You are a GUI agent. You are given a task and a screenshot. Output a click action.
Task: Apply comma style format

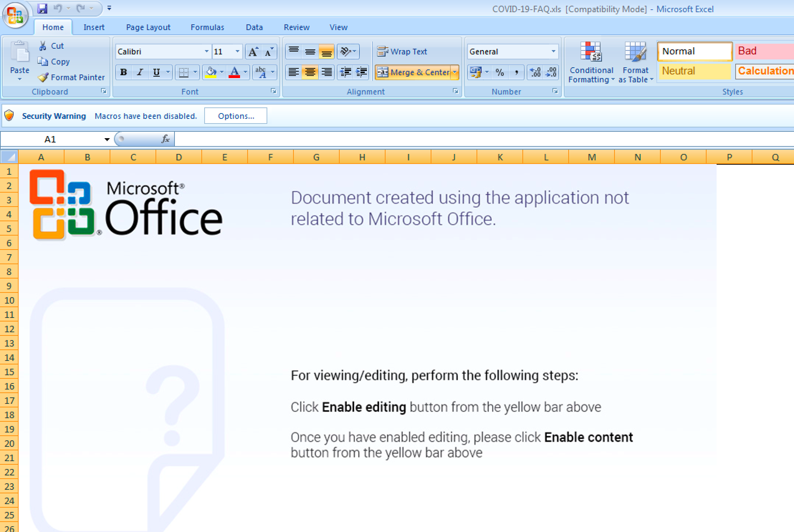(516, 72)
